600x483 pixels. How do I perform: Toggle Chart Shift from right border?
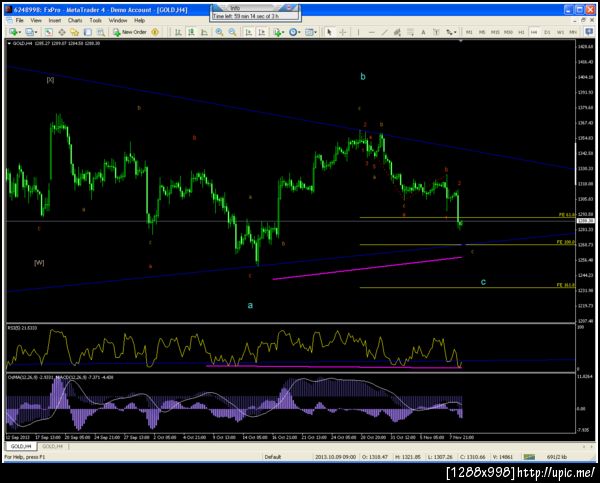(x=262, y=32)
